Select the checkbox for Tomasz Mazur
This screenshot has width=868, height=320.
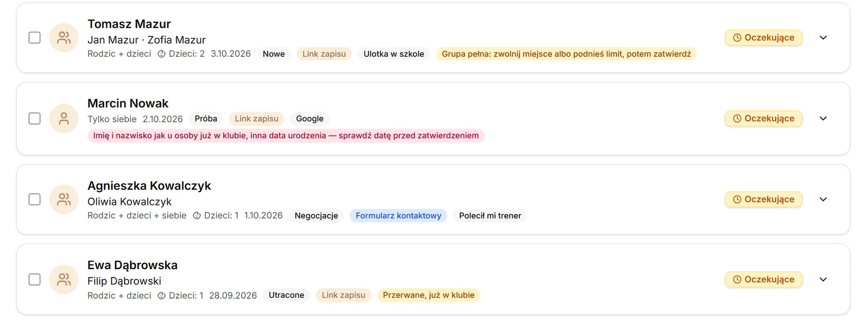coord(34,38)
